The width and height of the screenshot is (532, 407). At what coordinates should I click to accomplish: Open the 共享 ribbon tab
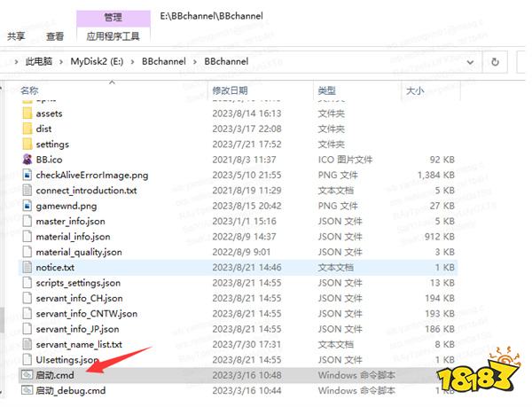click(x=16, y=36)
